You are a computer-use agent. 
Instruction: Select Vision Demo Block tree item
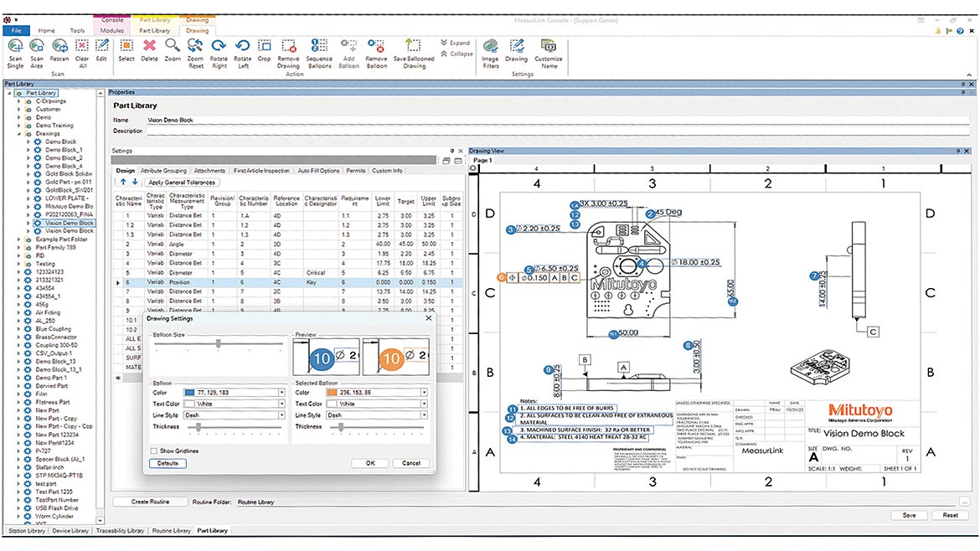coord(70,223)
